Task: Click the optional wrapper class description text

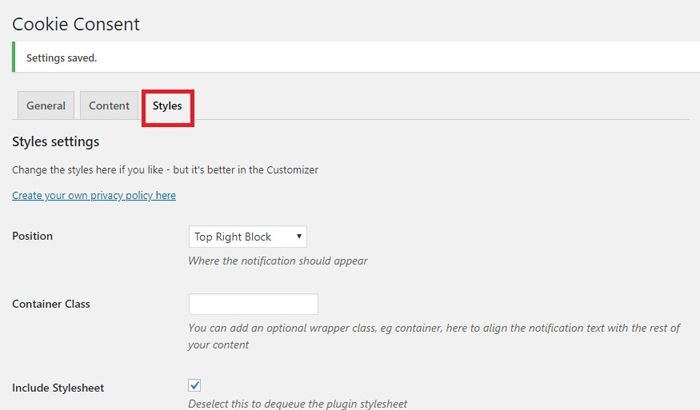Action: click(x=434, y=336)
